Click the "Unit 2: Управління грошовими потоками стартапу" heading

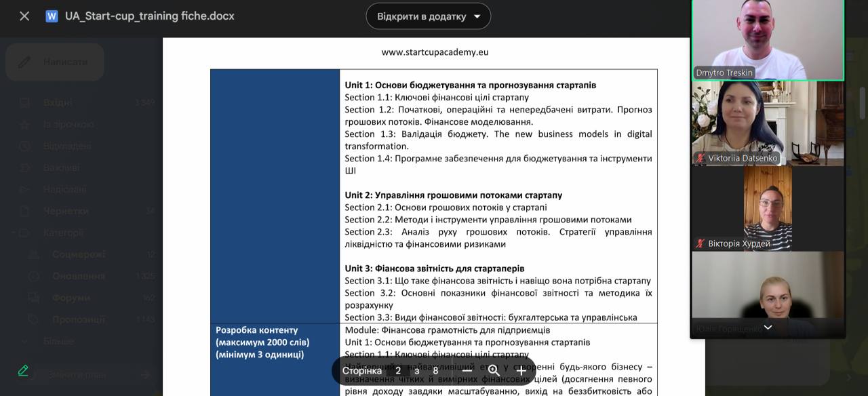tap(453, 195)
